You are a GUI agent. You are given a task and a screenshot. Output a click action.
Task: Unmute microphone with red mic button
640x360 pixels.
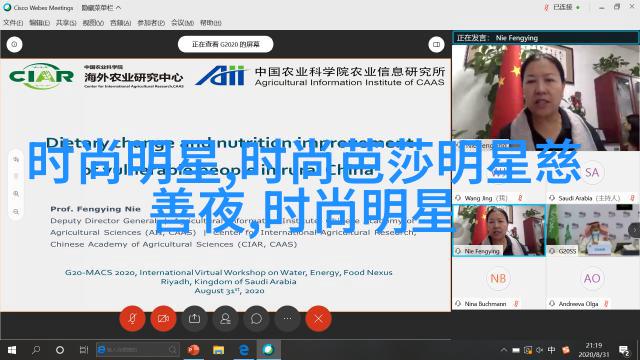point(132,319)
